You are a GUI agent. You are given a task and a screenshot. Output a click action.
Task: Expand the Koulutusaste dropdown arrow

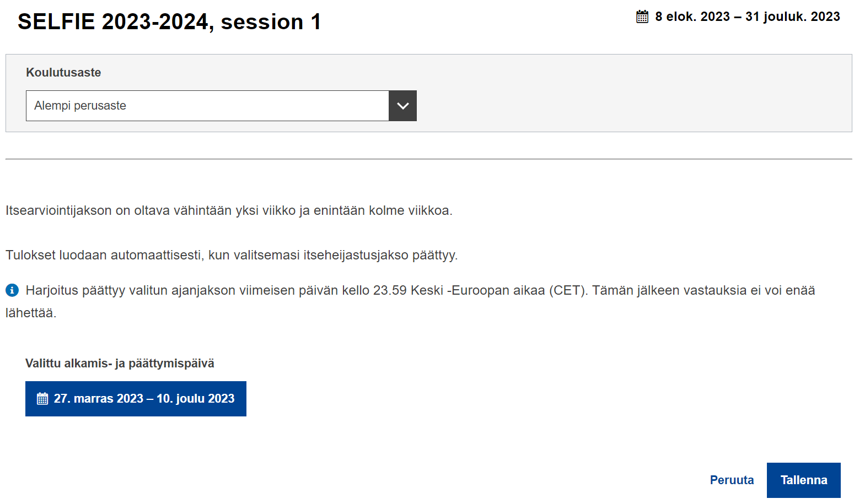tap(403, 106)
